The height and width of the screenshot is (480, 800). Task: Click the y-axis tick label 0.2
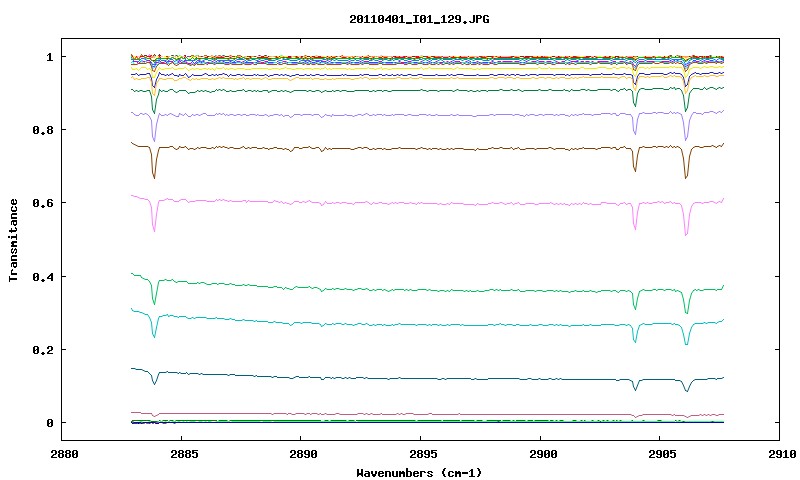click(43, 350)
